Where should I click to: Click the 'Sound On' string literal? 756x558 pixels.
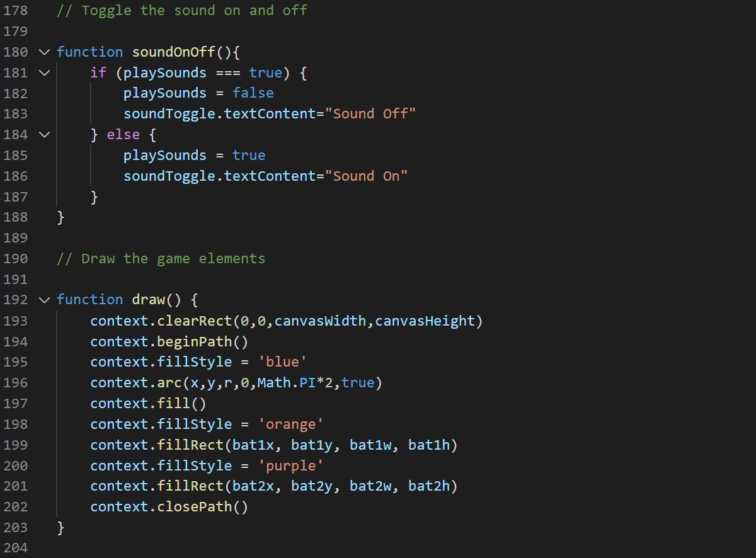click(x=370, y=176)
